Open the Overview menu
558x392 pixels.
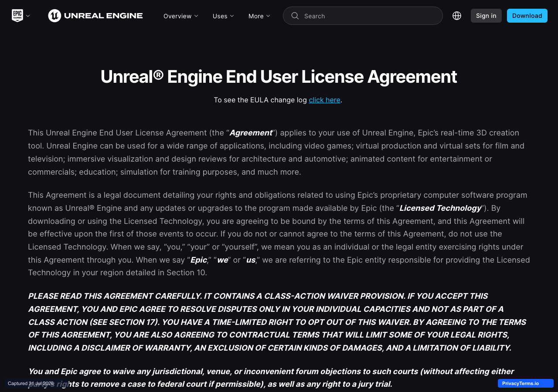point(181,16)
